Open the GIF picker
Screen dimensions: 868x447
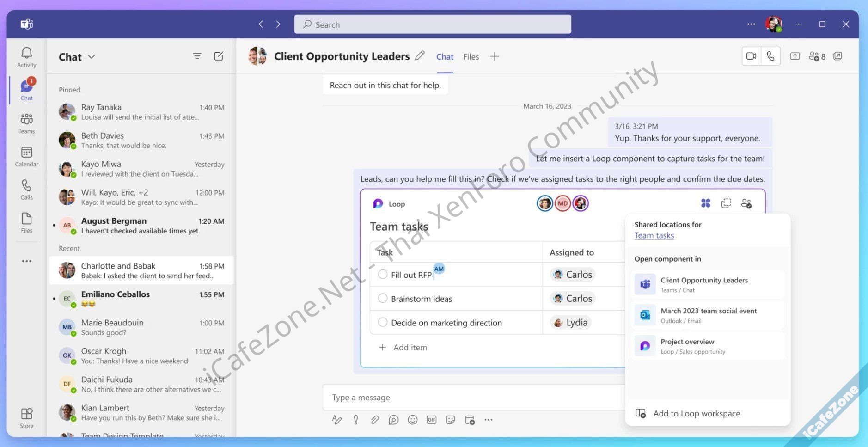[431, 420]
